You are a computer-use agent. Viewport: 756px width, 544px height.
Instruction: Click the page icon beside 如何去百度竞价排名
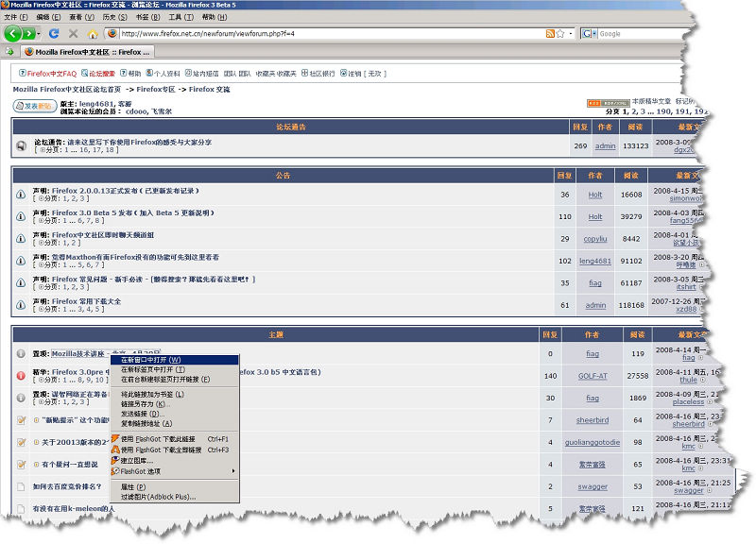21,486
